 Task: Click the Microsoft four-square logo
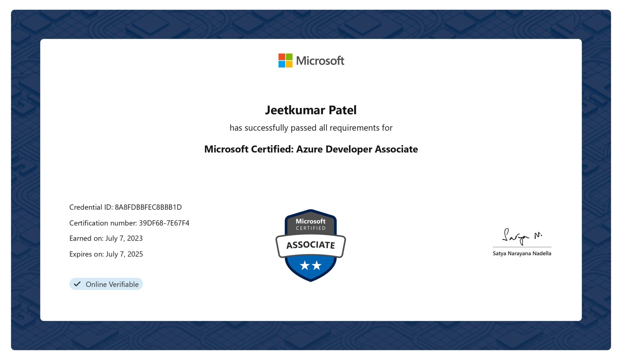tap(285, 60)
